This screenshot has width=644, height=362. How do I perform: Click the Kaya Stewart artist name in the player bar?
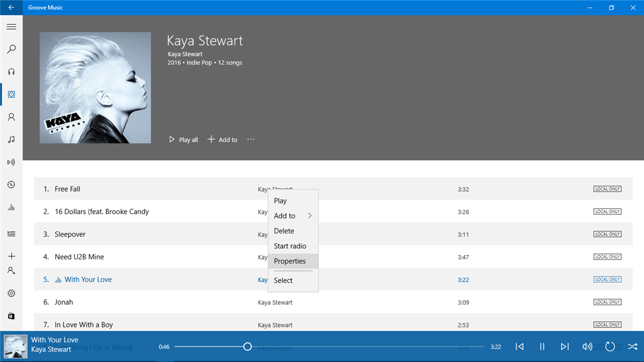point(51,349)
